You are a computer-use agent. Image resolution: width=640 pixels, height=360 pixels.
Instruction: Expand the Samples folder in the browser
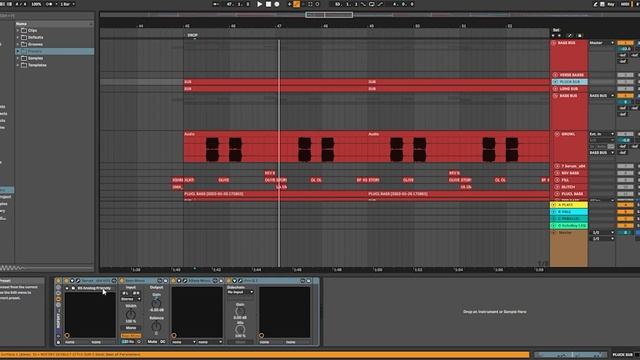[18, 58]
